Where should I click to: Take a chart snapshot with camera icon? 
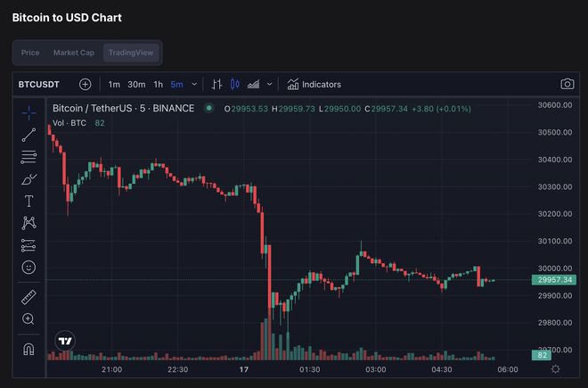568,84
